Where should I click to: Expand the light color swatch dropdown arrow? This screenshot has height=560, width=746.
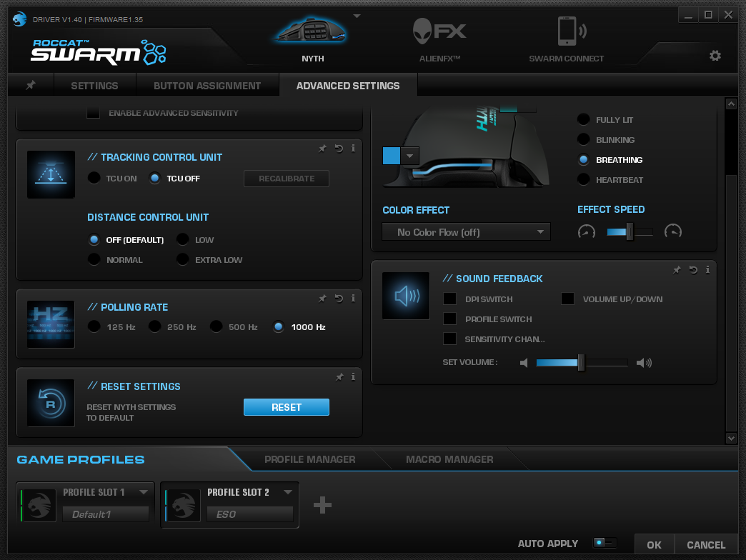pyautogui.click(x=409, y=156)
